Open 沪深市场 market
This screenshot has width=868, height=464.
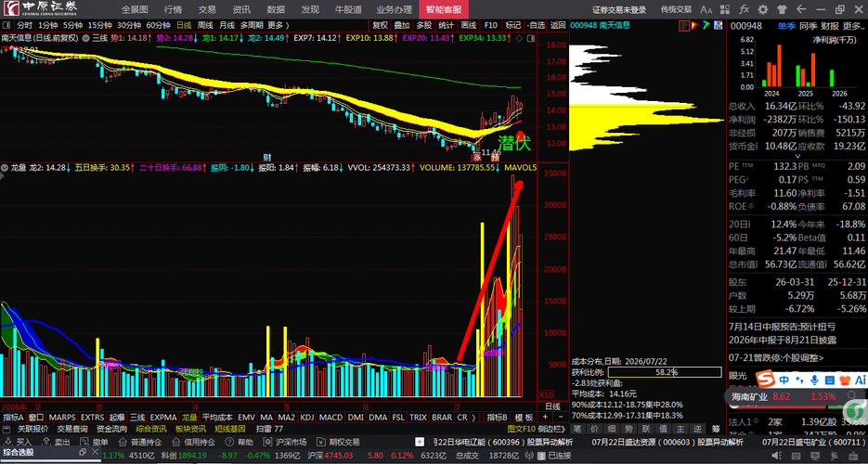[x=284, y=442]
